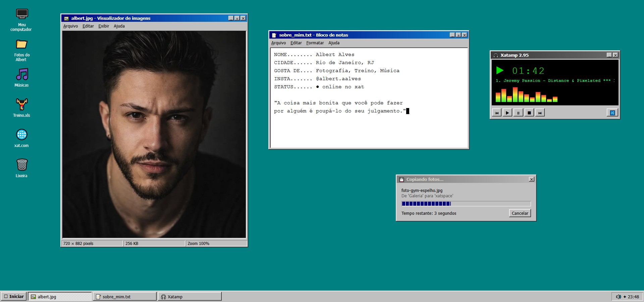Click the volume speaker icon in system tray
Viewport: 644px width, 302px height.
point(619,297)
